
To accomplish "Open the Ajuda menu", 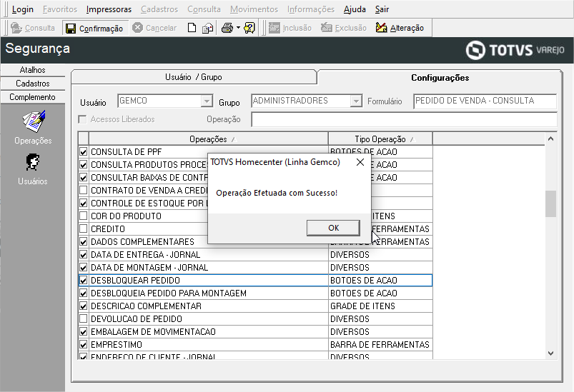I will (355, 9).
